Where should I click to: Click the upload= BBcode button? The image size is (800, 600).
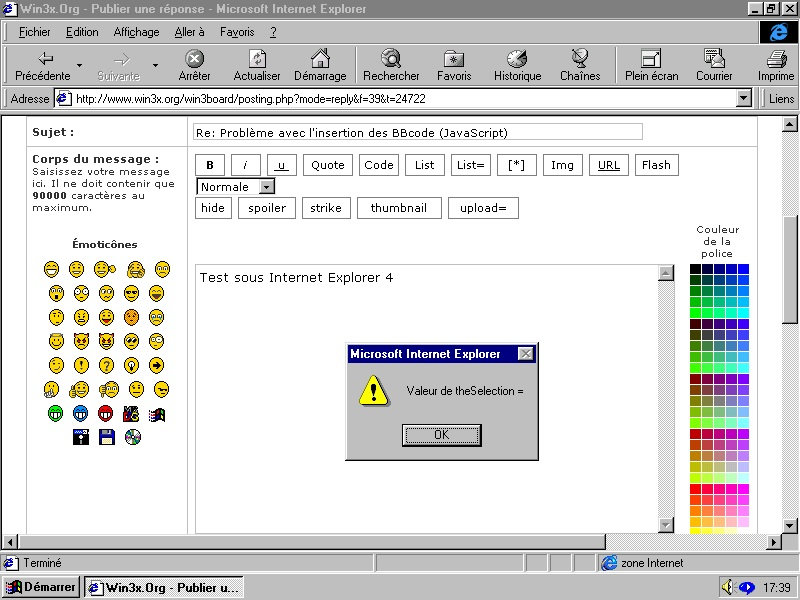click(x=483, y=208)
